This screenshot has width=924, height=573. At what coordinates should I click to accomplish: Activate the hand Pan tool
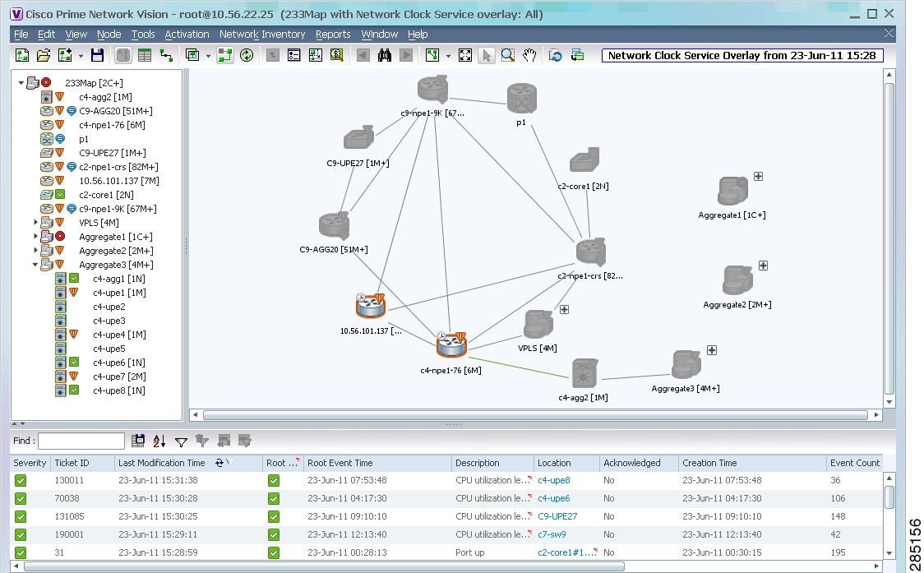[529, 55]
